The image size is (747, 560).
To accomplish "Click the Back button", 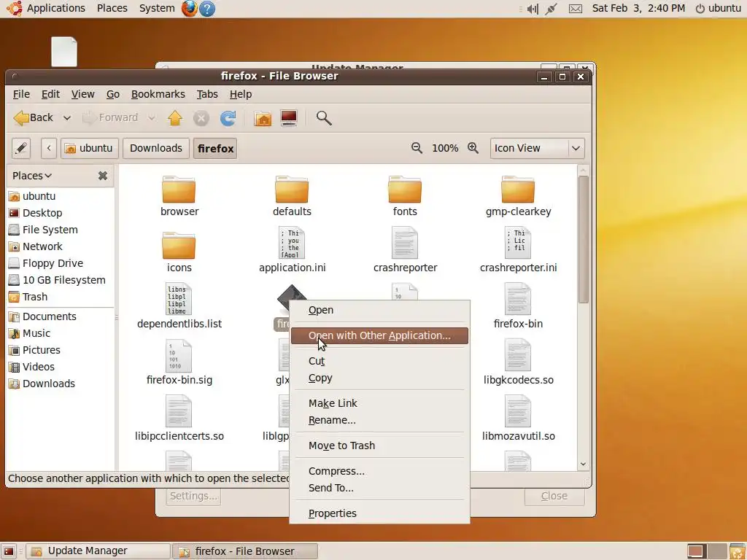I will tap(34, 117).
